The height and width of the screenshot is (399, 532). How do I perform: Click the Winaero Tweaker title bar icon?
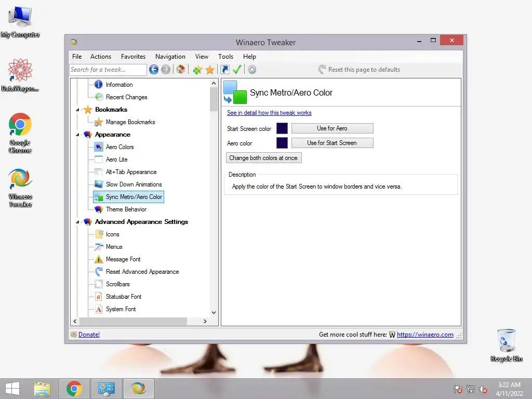(74, 42)
